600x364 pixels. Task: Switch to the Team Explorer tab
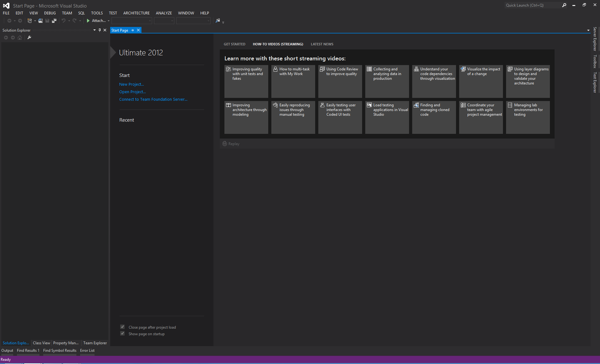(95, 343)
